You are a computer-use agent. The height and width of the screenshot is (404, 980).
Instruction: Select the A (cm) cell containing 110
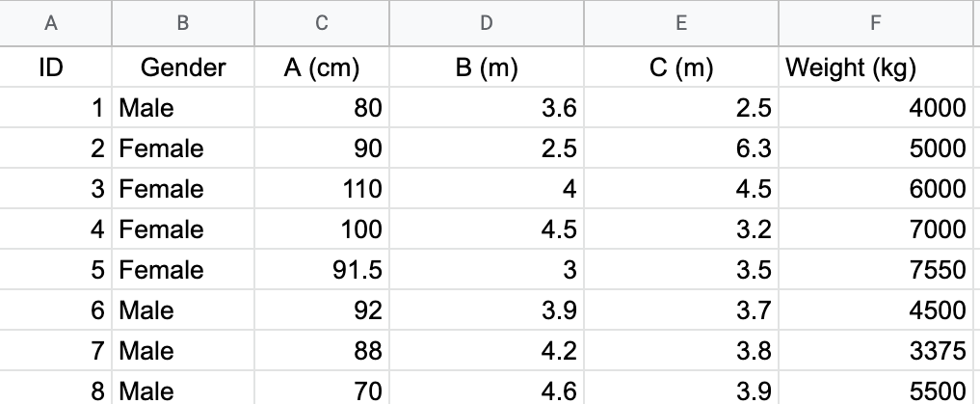(322, 189)
